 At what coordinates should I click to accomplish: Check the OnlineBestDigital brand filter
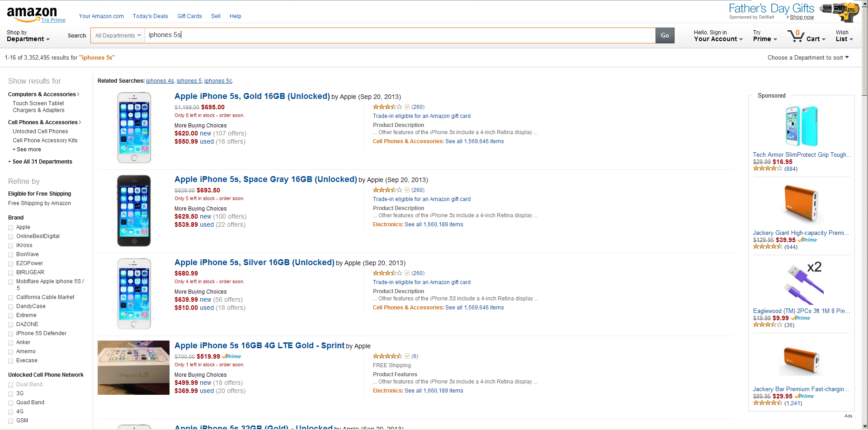pyautogui.click(x=11, y=237)
